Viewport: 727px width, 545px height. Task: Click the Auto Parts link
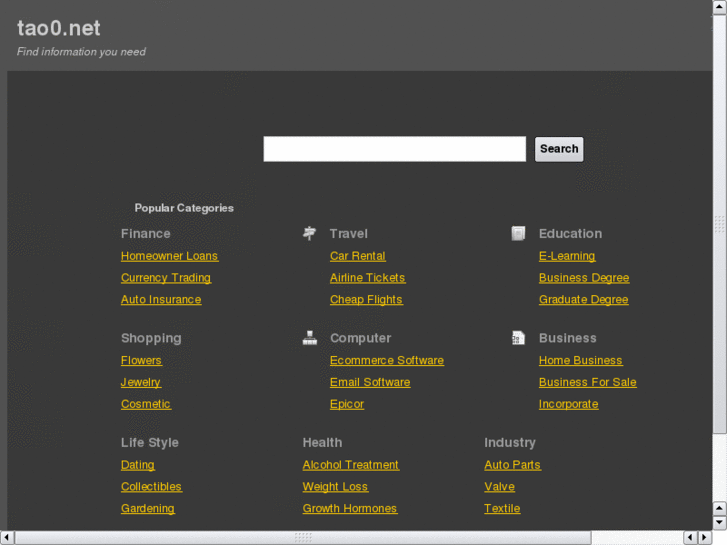(512, 465)
